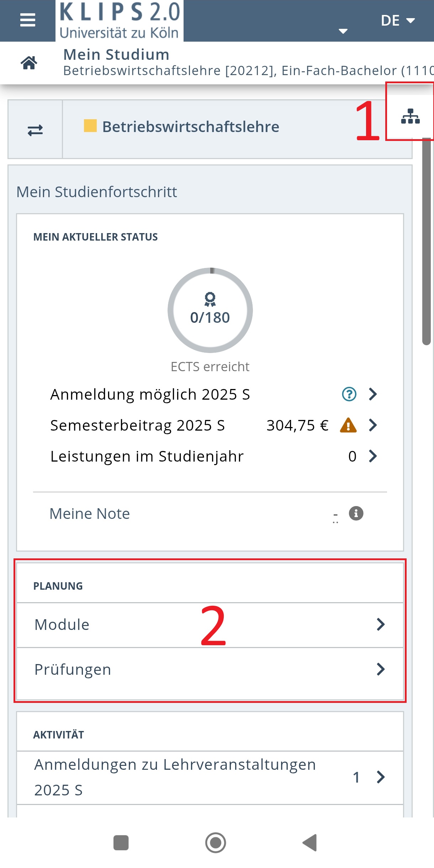Viewport: 434px width, 868px height.
Task: Select the yellow Betriebswirtschaftslehre color square
Action: click(x=90, y=126)
